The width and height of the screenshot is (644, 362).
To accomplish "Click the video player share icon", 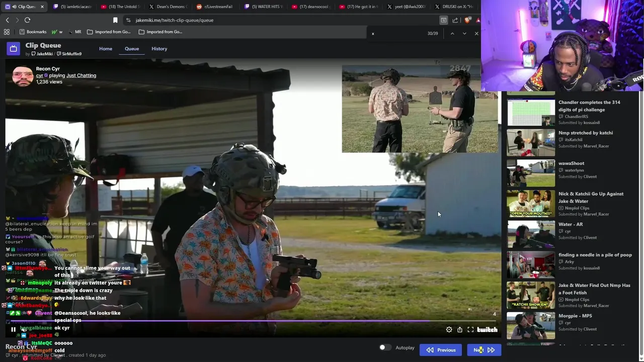I will pos(460,330).
